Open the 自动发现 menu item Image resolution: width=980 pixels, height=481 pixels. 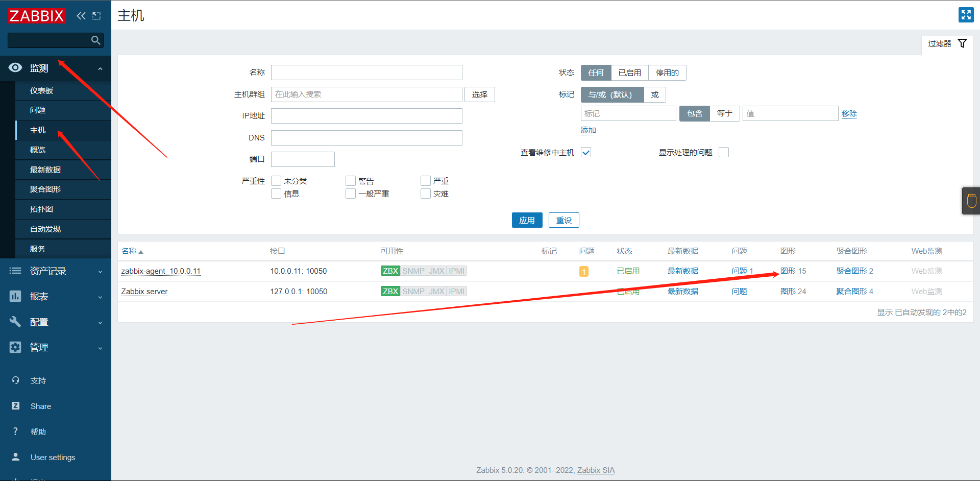tap(63, 229)
